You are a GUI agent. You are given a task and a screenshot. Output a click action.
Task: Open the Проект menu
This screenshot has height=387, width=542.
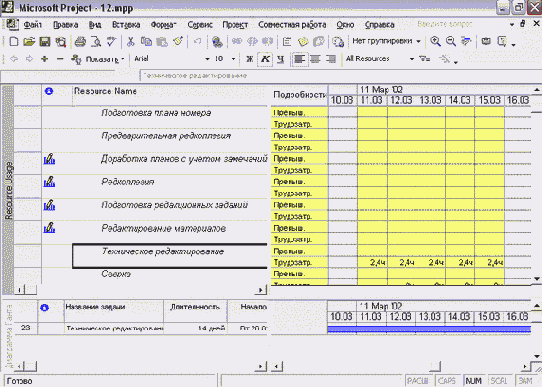coord(235,25)
